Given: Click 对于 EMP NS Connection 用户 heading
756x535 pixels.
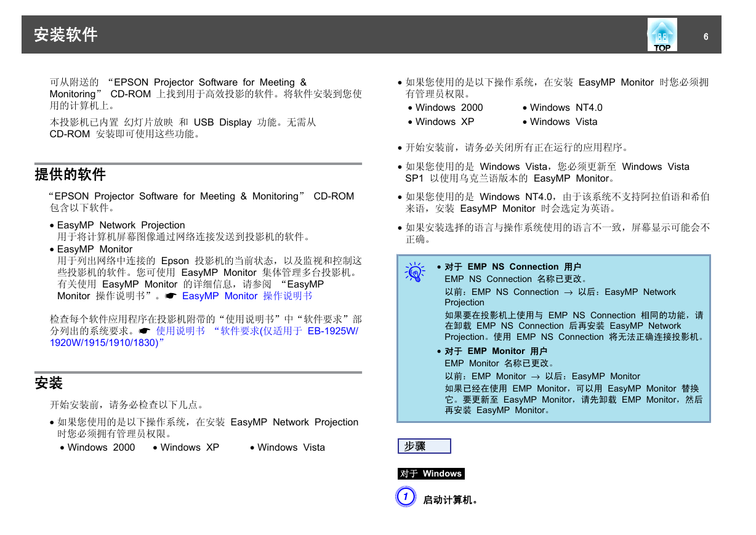Looking at the screenshot, I should pyautogui.click(x=513, y=267).
